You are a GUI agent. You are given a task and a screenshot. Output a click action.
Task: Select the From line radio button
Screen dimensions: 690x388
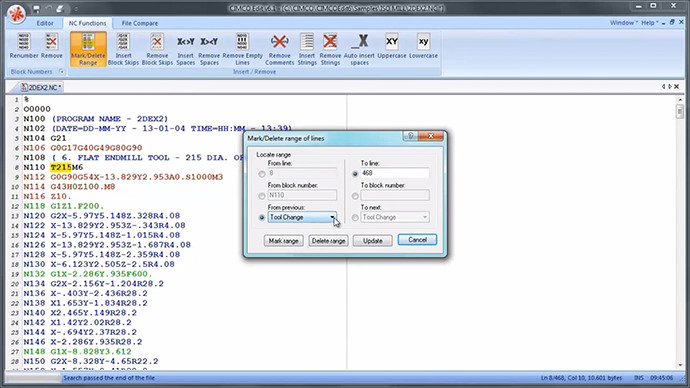point(262,174)
